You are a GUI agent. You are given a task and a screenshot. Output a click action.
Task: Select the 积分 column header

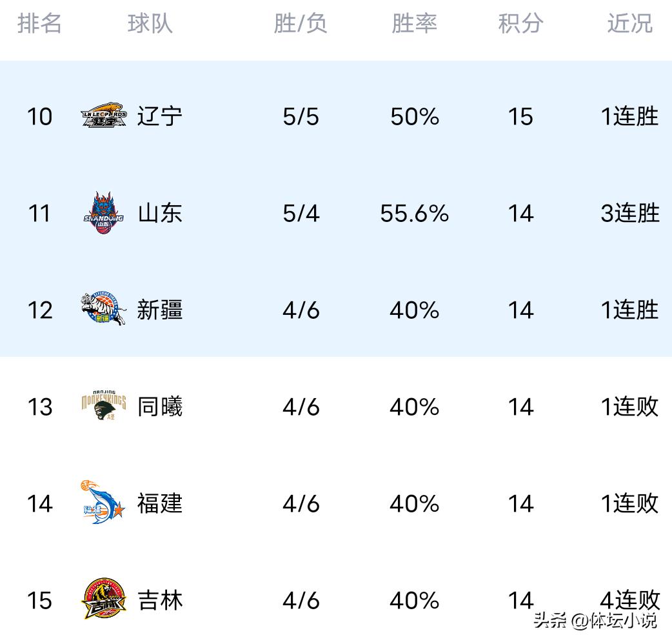[520, 24]
